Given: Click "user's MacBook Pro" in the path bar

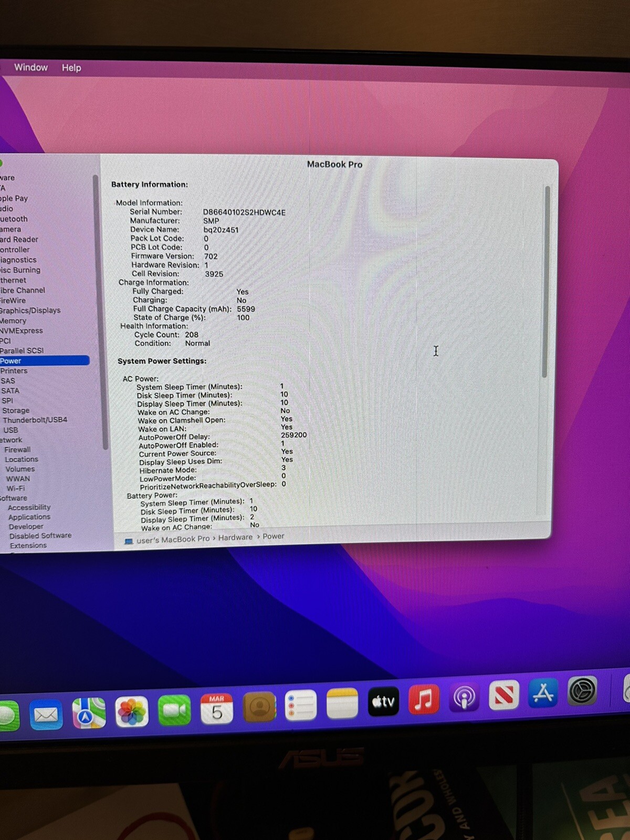Looking at the screenshot, I should 173,540.
